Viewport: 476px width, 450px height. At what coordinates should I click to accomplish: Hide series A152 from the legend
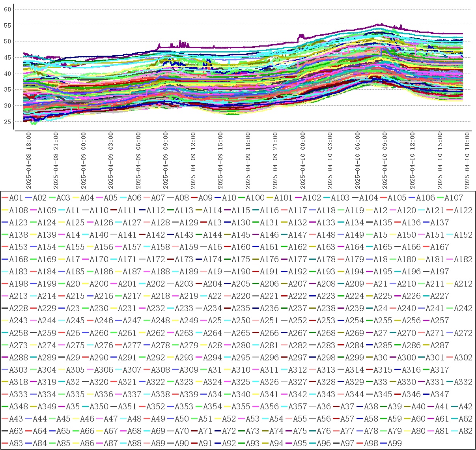(463, 235)
